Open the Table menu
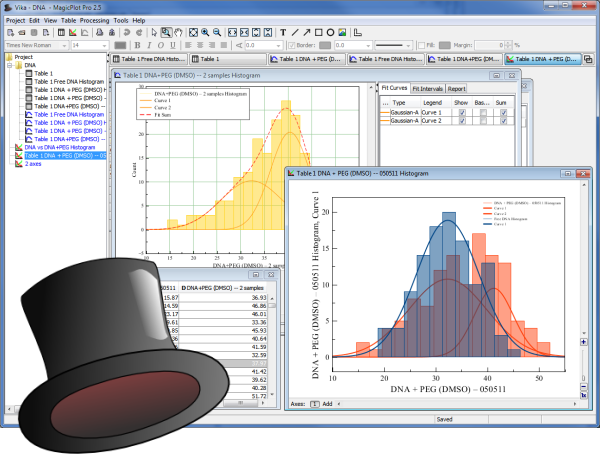 click(68, 21)
